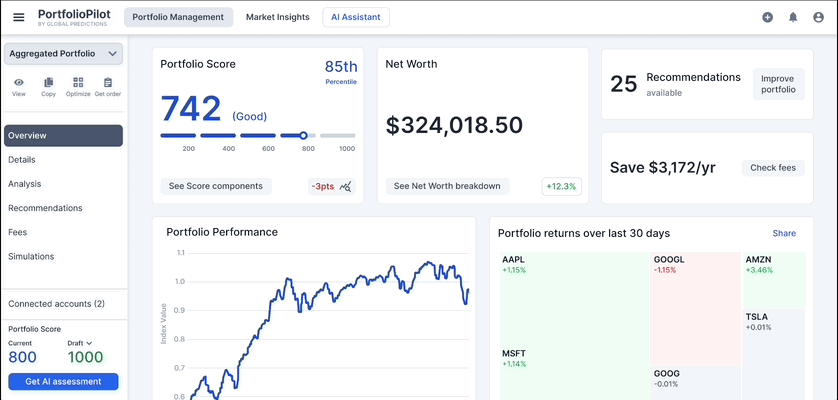Click the Check fees button
Screen dimensions: 838x400
(773, 168)
